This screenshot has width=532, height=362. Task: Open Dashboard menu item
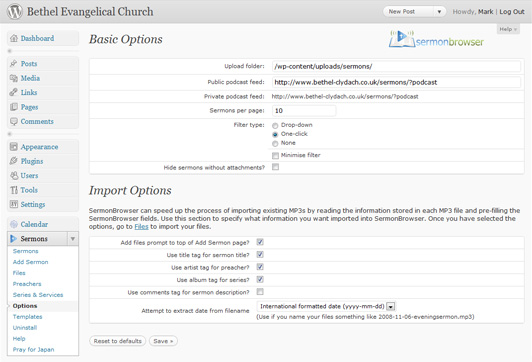coord(37,38)
